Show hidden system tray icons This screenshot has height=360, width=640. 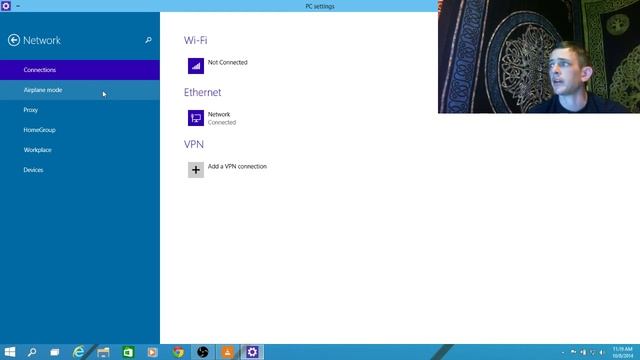(563, 352)
